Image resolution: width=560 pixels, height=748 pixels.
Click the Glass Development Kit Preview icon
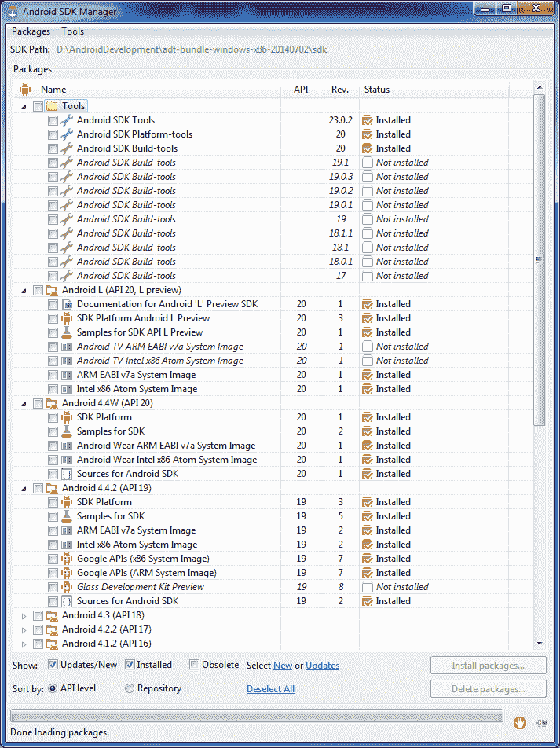[67, 587]
